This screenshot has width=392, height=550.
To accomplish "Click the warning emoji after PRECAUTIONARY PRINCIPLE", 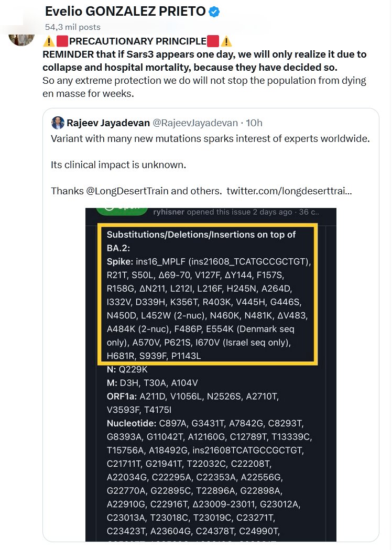I will 226,41.
